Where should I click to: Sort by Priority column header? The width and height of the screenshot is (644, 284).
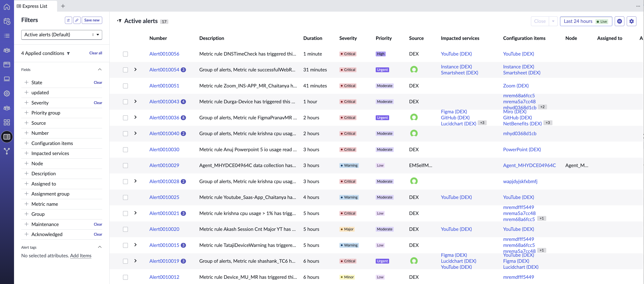click(384, 38)
